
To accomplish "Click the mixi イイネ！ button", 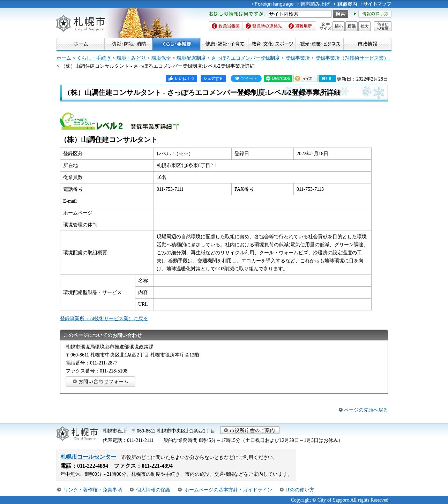I will click(306, 78).
